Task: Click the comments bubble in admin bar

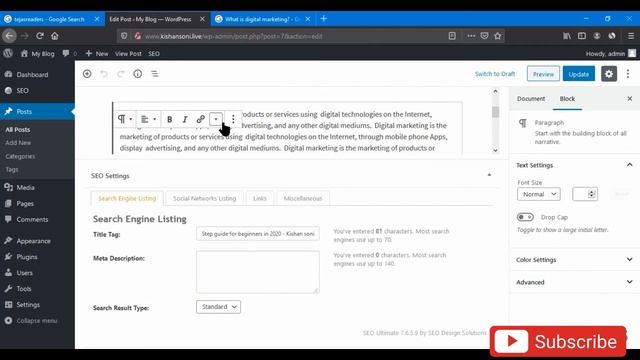Action: pyautogui.click(x=69, y=53)
